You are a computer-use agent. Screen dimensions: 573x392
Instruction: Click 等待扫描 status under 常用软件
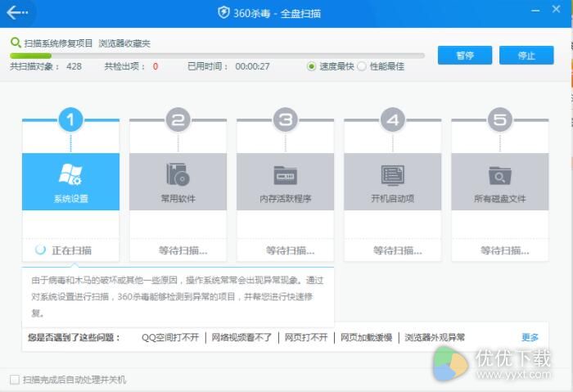(x=183, y=250)
